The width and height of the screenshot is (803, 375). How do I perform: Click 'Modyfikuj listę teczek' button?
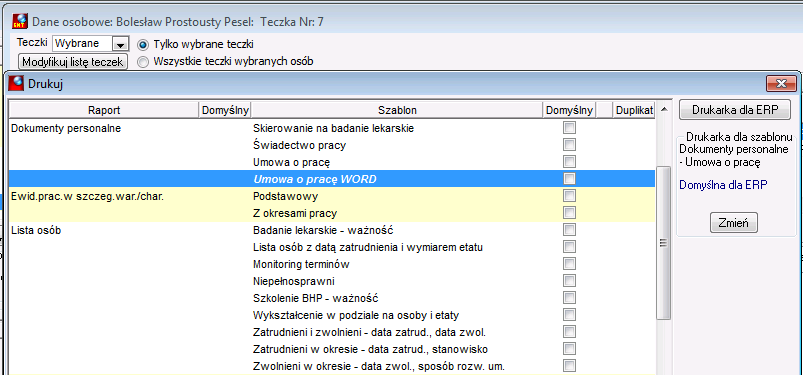point(72,62)
